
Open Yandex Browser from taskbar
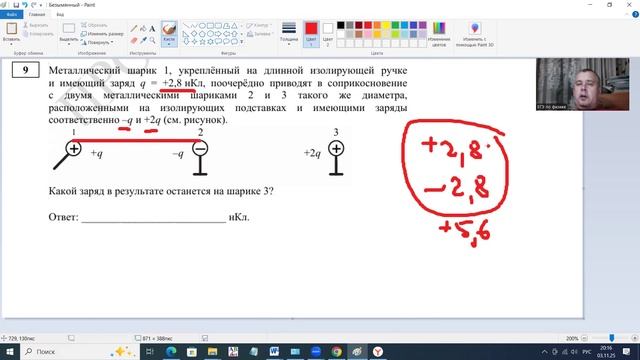coord(378,351)
